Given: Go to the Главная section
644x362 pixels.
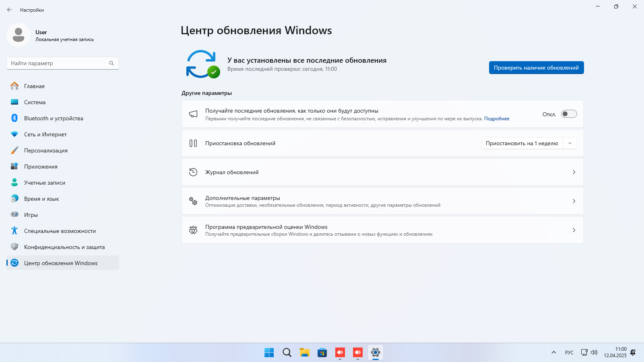Looking at the screenshot, I should coord(63,86).
